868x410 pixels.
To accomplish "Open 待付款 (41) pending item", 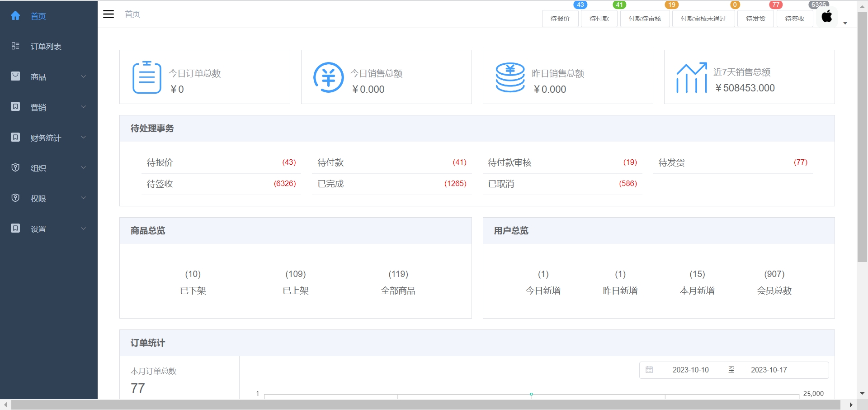I will (x=392, y=162).
